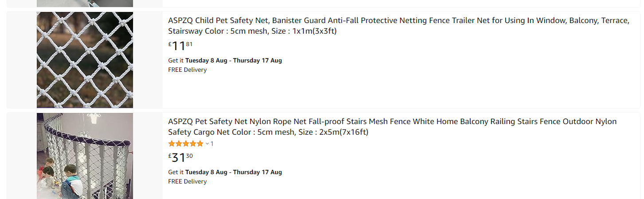Screen dimensions: 644x199
Task: Click the £11.81 price
Action: (x=181, y=46)
